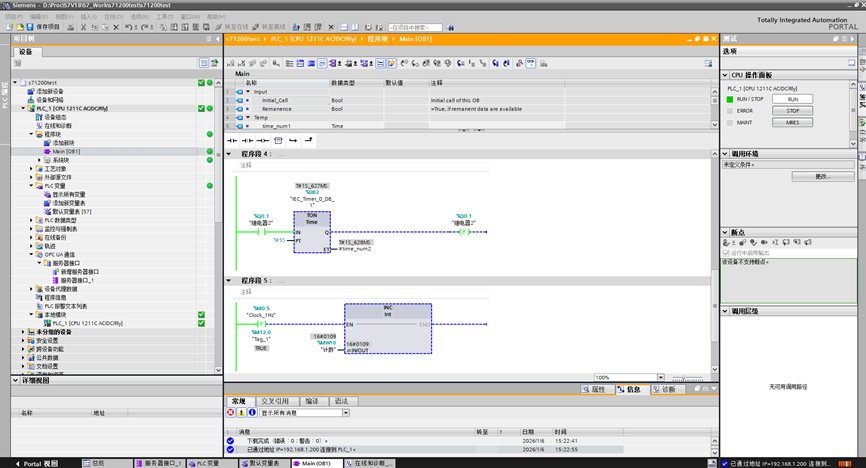Collapse the OPC UA 通信 node
This screenshot has width=866, height=468.
(31, 255)
